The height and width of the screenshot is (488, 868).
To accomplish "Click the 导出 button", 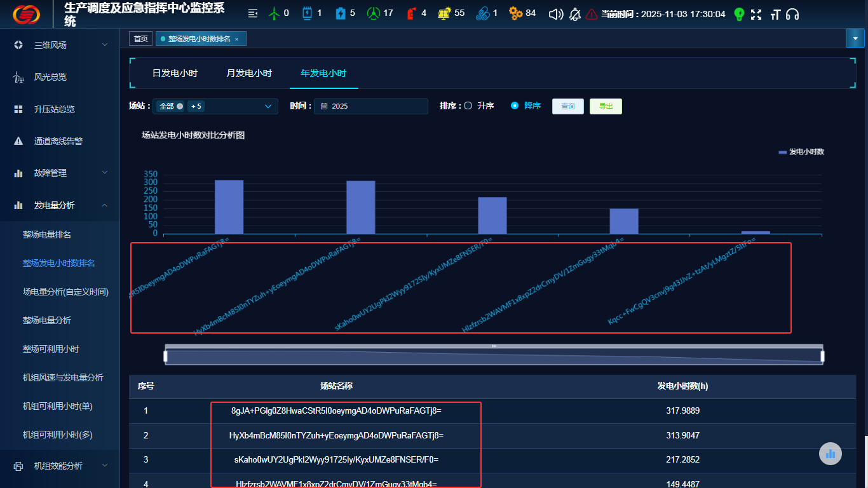I will (606, 106).
